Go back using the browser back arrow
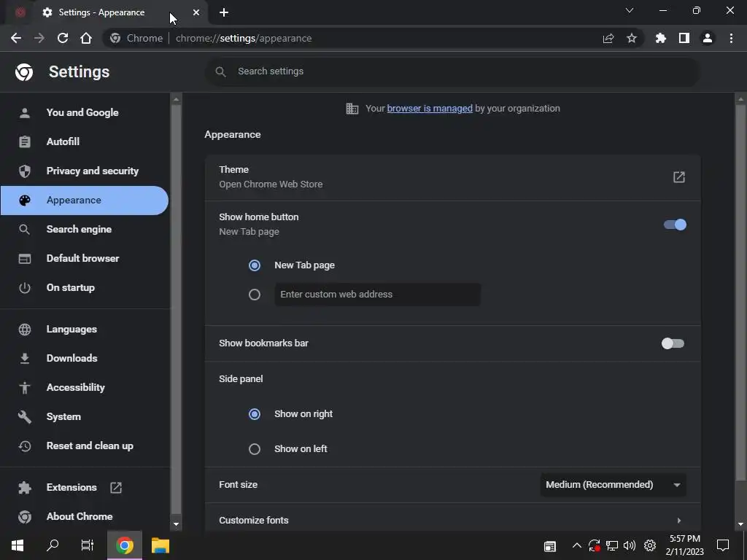The height and width of the screenshot is (560, 747). click(16, 38)
